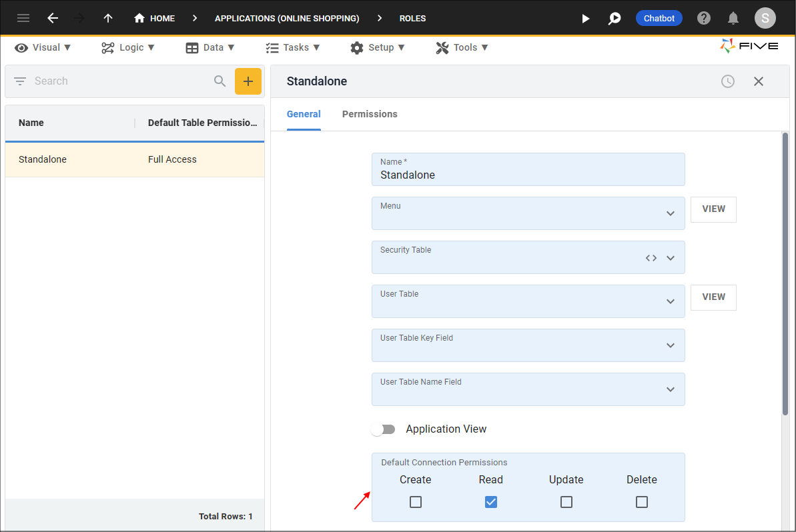Go to Applications (Online Shopping) breadcrumb
The height and width of the screenshot is (532, 796).
tap(287, 18)
